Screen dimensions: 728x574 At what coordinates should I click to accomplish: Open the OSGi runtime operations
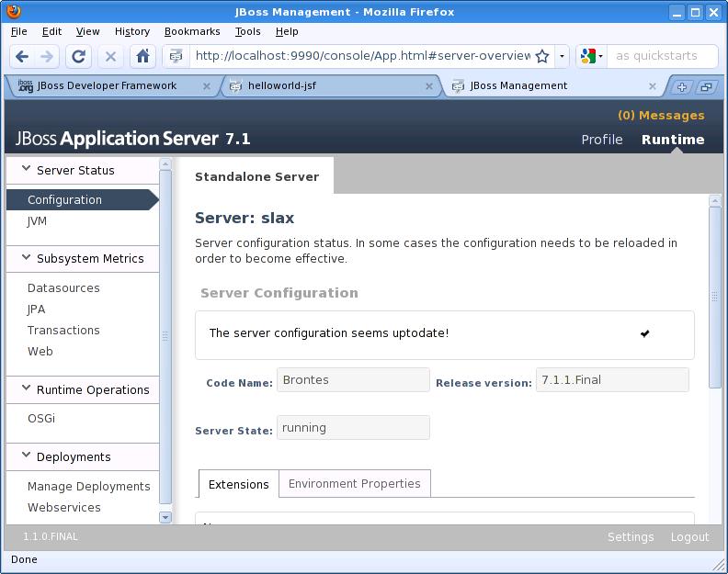(x=41, y=419)
